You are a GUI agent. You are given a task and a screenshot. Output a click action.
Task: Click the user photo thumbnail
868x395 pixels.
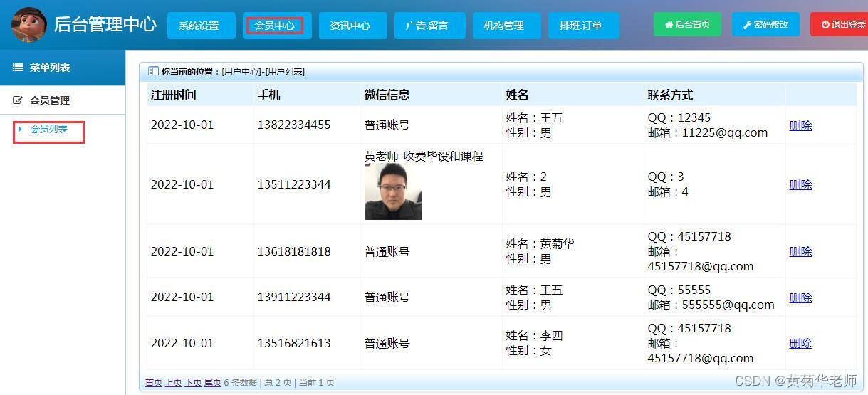tap(393, 191)
